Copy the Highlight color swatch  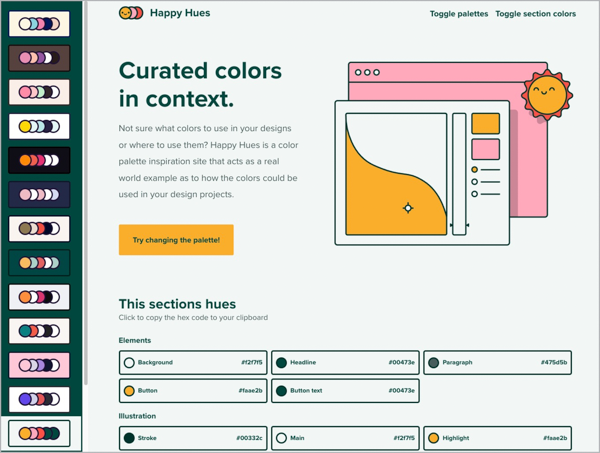498,438
